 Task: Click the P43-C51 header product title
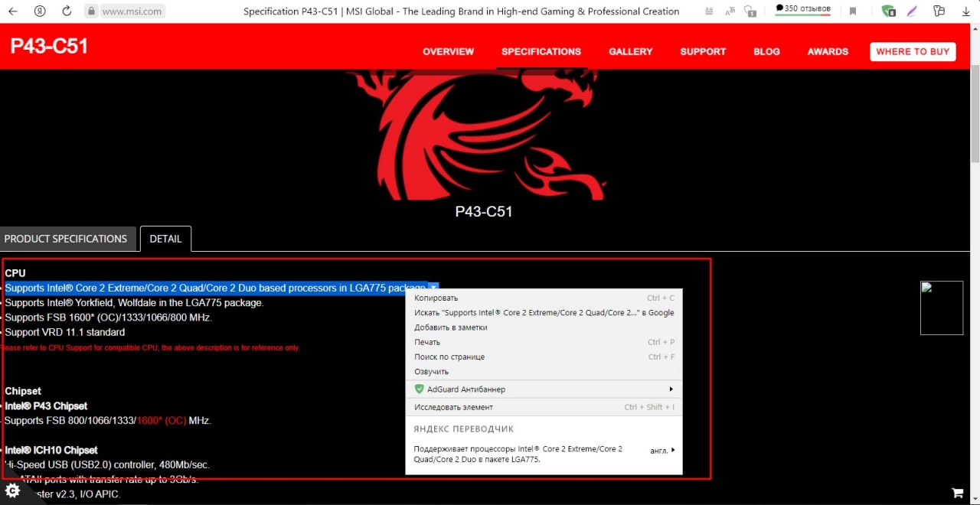pos(49,47)
